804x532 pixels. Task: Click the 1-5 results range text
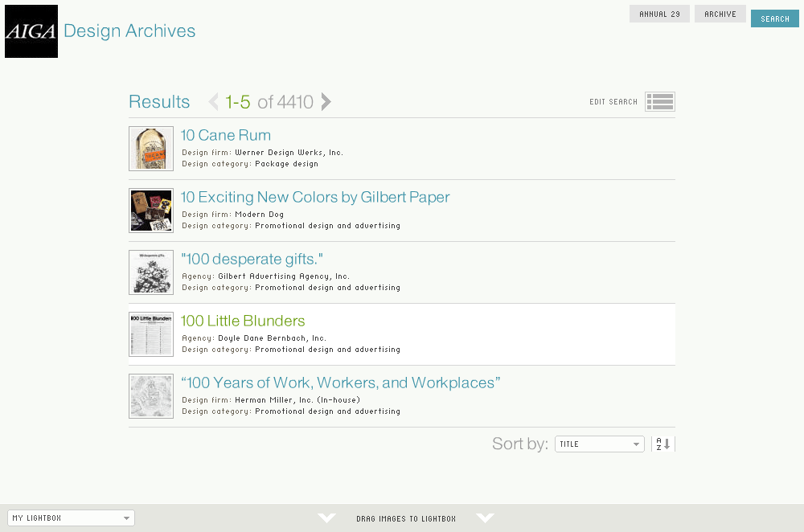point(238,102)
